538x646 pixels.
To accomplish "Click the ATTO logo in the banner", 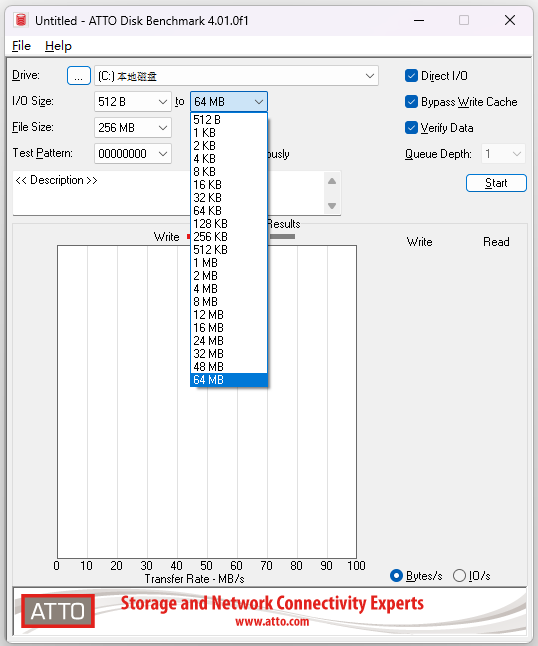I will pyautogui.click(x=58, y=611).
